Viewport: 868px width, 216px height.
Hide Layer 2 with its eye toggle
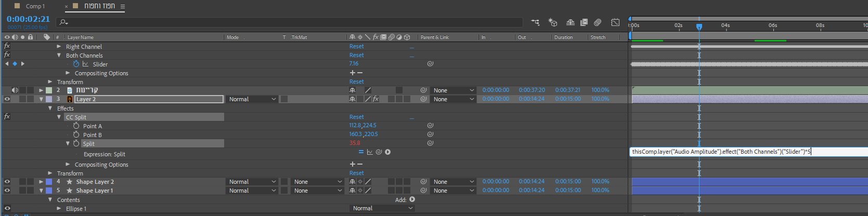(7, 99)
